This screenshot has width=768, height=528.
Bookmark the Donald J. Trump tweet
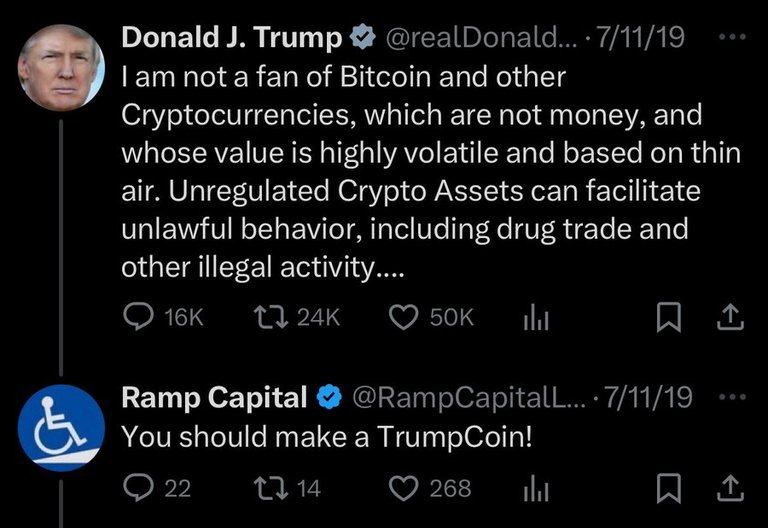coord(669,317)
